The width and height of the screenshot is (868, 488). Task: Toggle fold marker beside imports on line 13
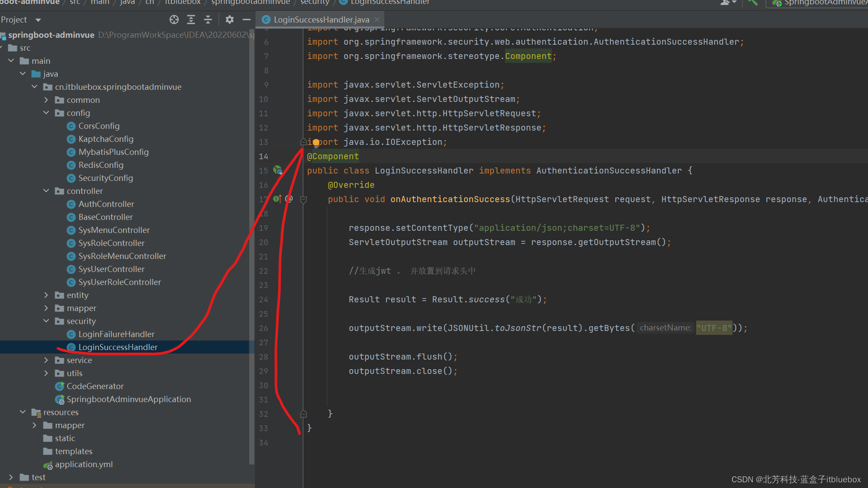pyautogui.click(x=304, y=142)
